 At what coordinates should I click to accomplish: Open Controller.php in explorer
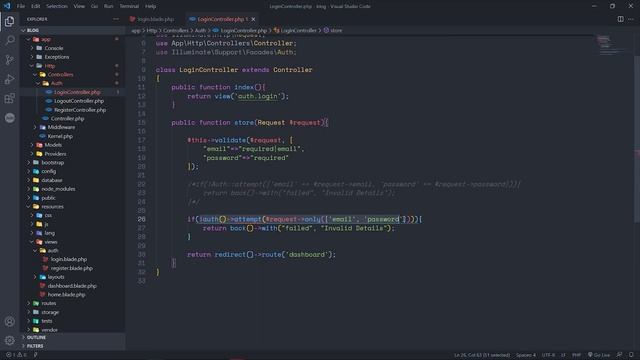click(67, 118)
